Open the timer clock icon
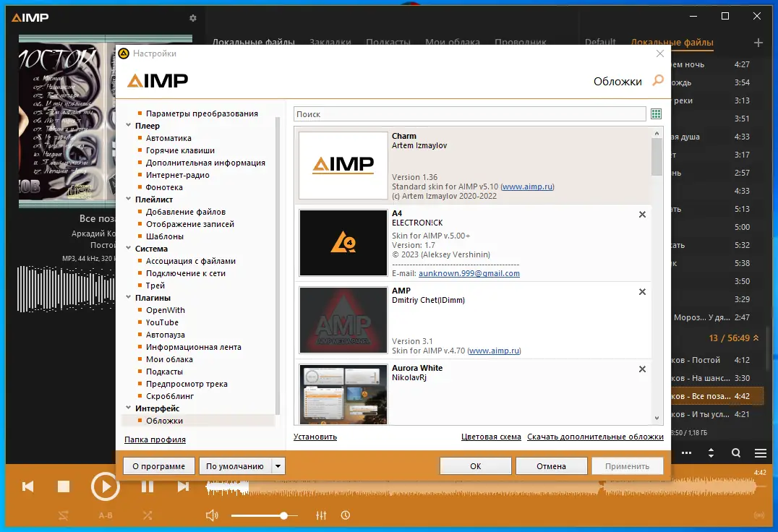This screenshot has height=532, width=778. pyautogui.click(x=346, y=515)
